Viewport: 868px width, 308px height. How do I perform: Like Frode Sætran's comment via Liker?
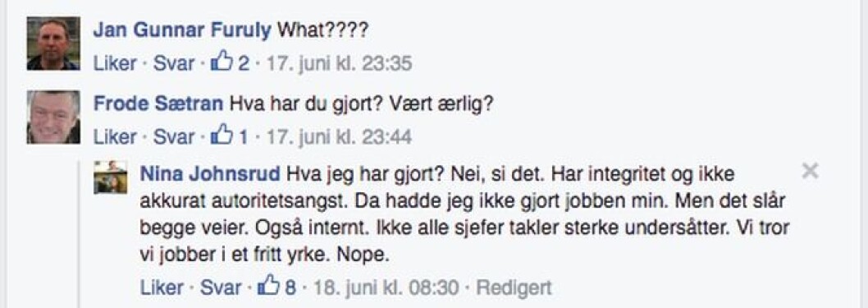point(115,137)
